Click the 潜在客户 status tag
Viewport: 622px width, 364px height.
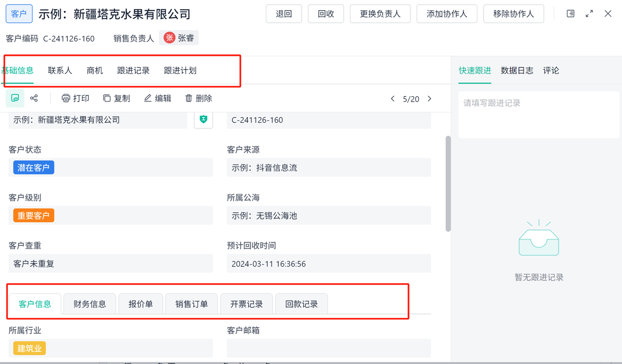(x=34, y=168)
